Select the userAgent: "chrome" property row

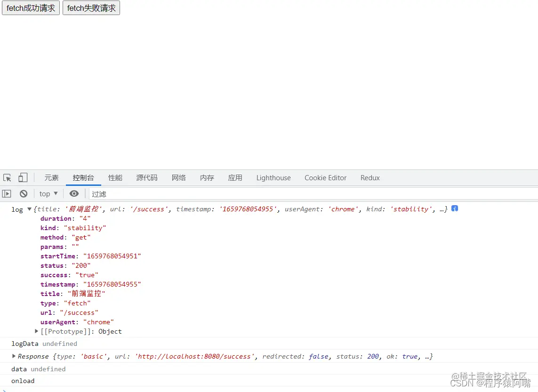click(77, 322)
